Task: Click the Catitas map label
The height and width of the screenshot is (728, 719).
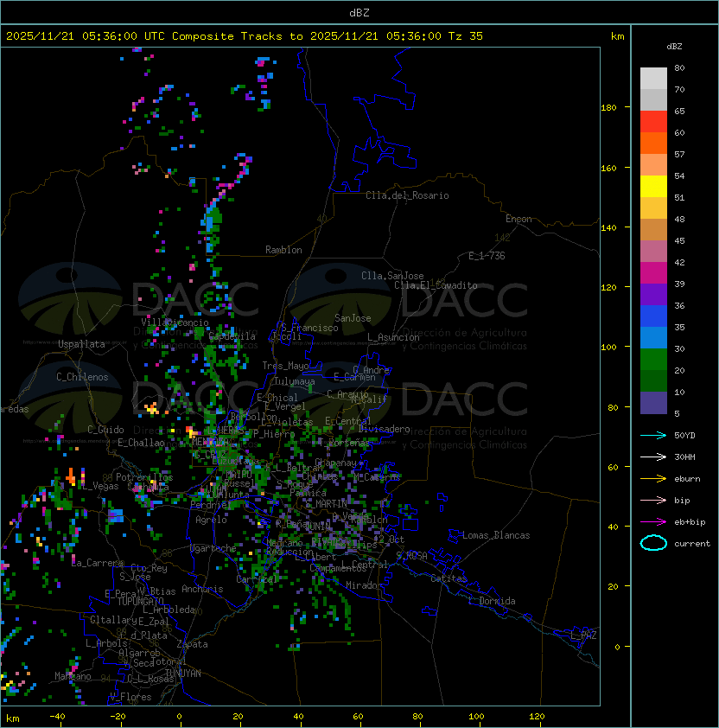Action: point(449,579)
